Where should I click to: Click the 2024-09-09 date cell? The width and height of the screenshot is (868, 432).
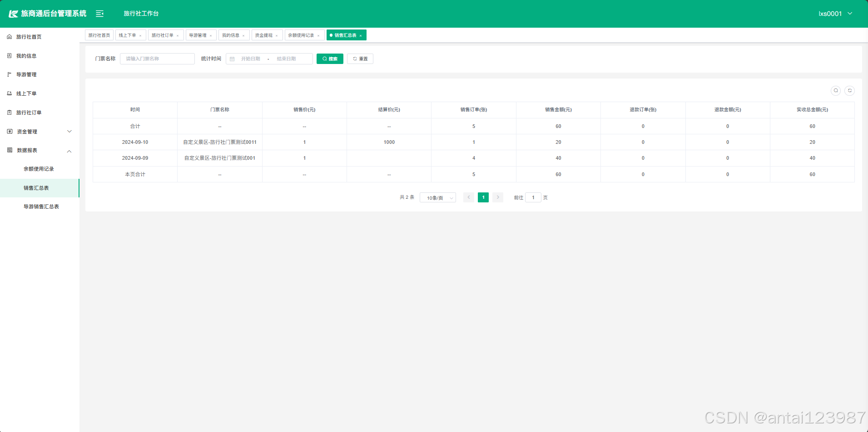click(135, 158)
